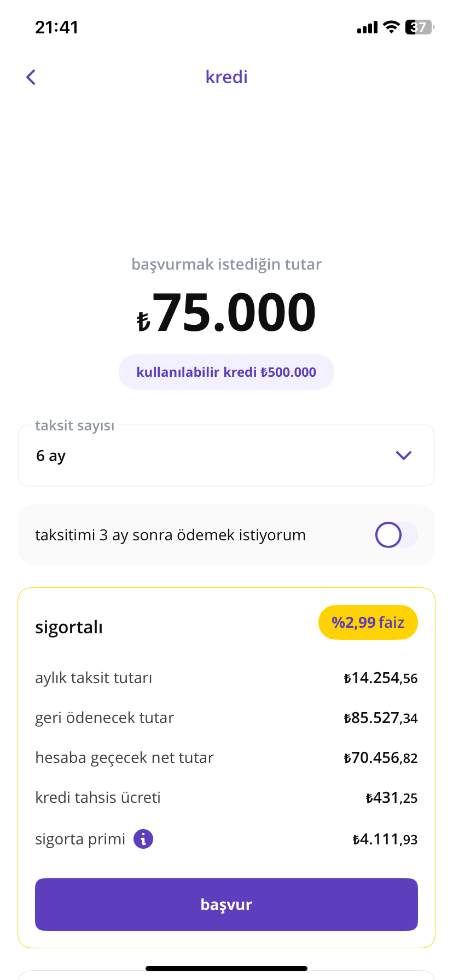453x980 pixels.
Task: Tap the cellular signal bars
Action: [x=367, y=27]
